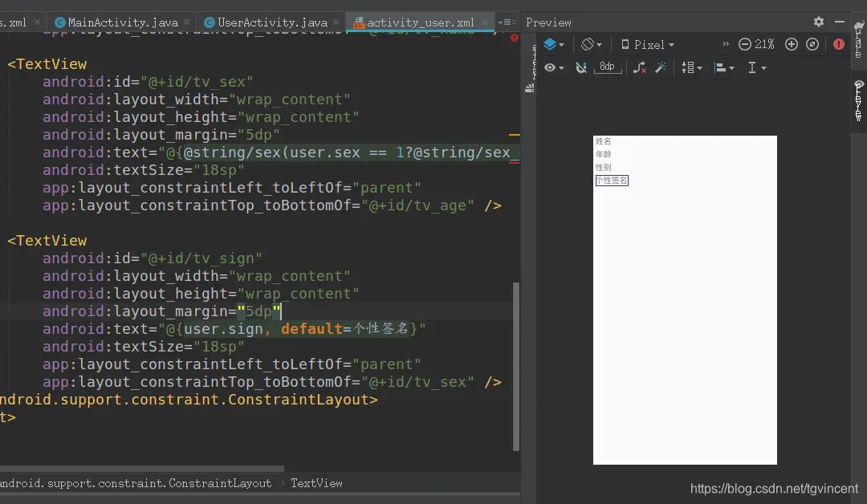The image size is (867, 504).
Task: Click the Preview panel title
Action: (x=548, y=22)
